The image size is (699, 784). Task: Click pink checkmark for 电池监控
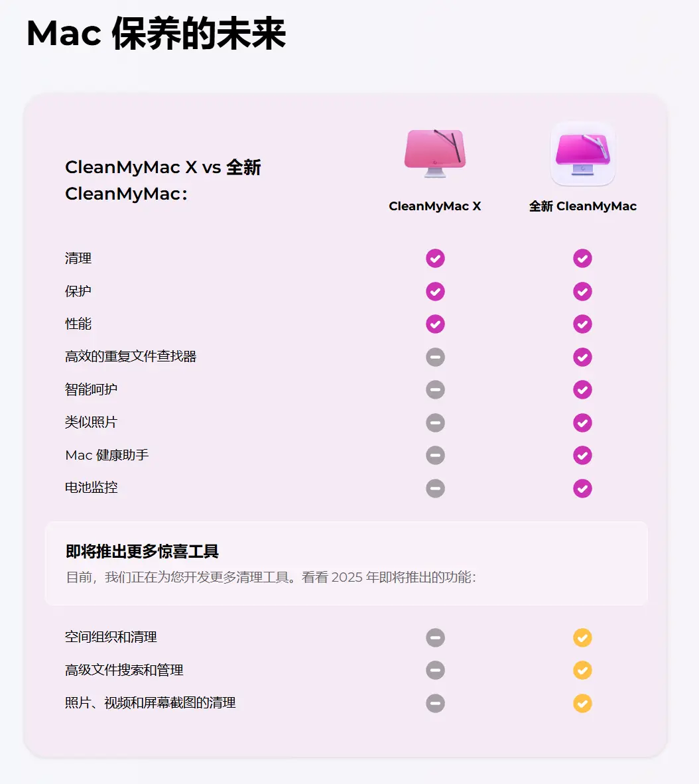582,488
